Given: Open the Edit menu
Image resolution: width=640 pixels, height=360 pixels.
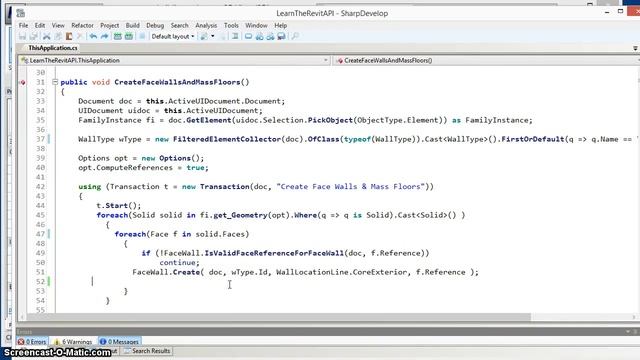Looking at the screenshot, I should (x=40, y=25).
